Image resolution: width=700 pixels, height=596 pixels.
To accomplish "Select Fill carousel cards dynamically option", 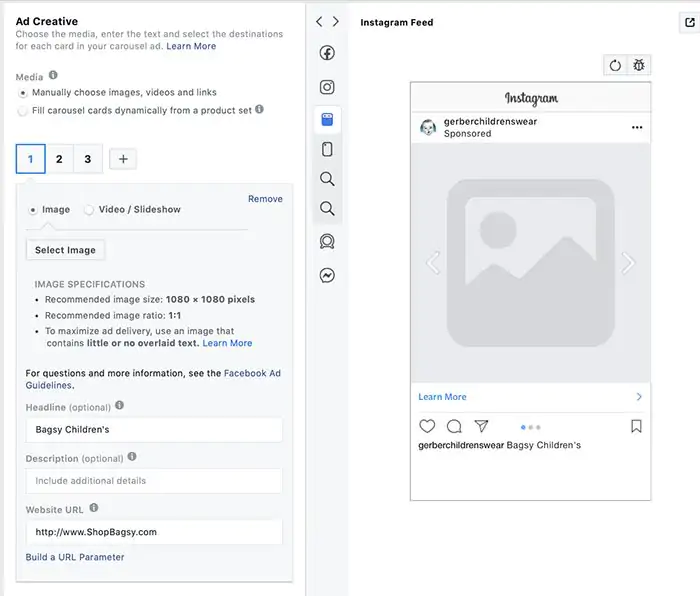I will 22,111.
